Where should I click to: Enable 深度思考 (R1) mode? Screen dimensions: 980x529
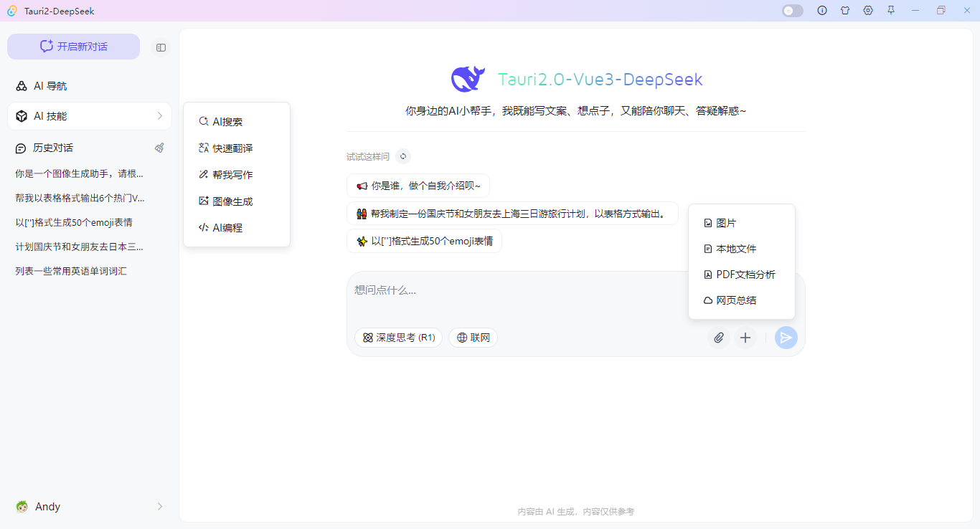[398, 337]
